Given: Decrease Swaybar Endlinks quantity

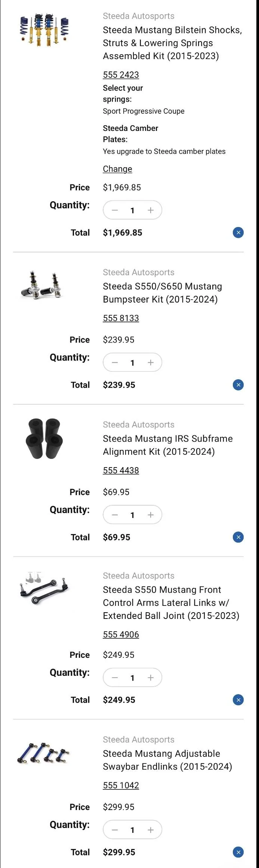Looking at the screenshot, I should (x=115, y=830).
